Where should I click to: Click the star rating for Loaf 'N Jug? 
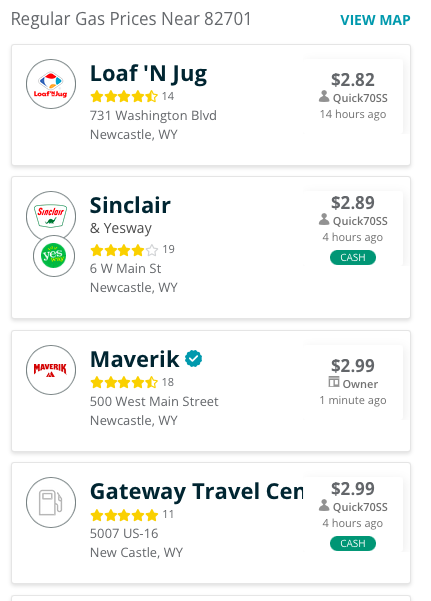(124, 96)
